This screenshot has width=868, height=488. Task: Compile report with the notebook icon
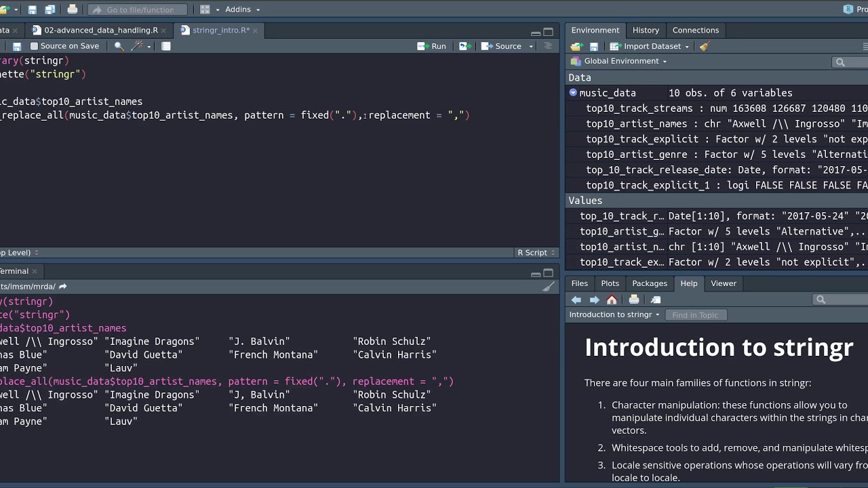click(x=166, y=46)
